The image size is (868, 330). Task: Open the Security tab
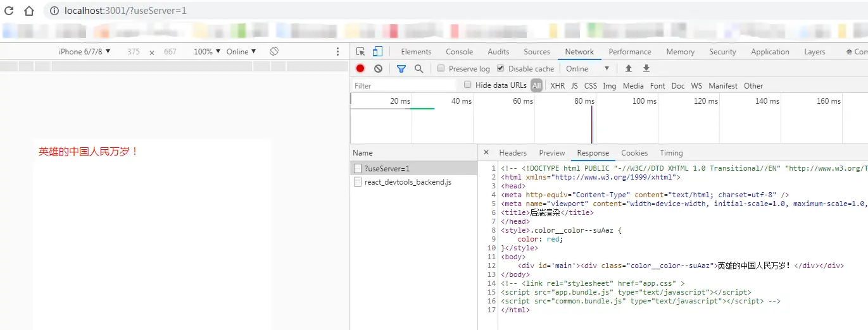pyautogui.click(x=722, y=52)
